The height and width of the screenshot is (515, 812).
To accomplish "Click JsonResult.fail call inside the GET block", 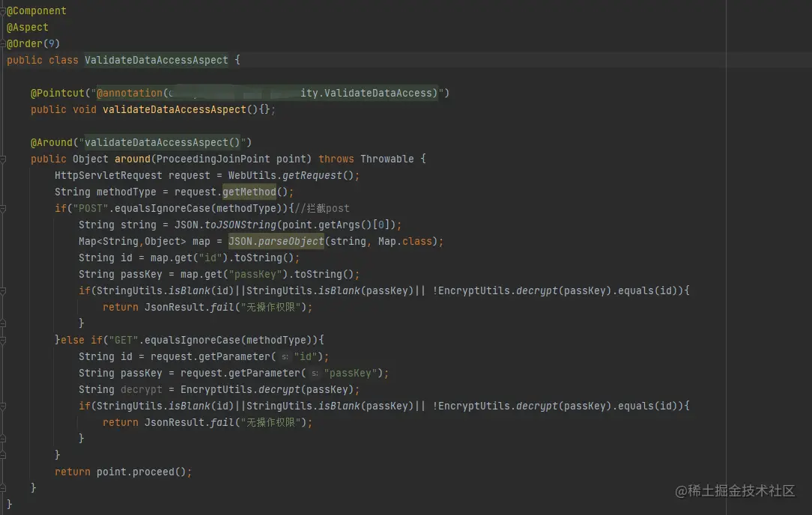I will pos(190,423).
